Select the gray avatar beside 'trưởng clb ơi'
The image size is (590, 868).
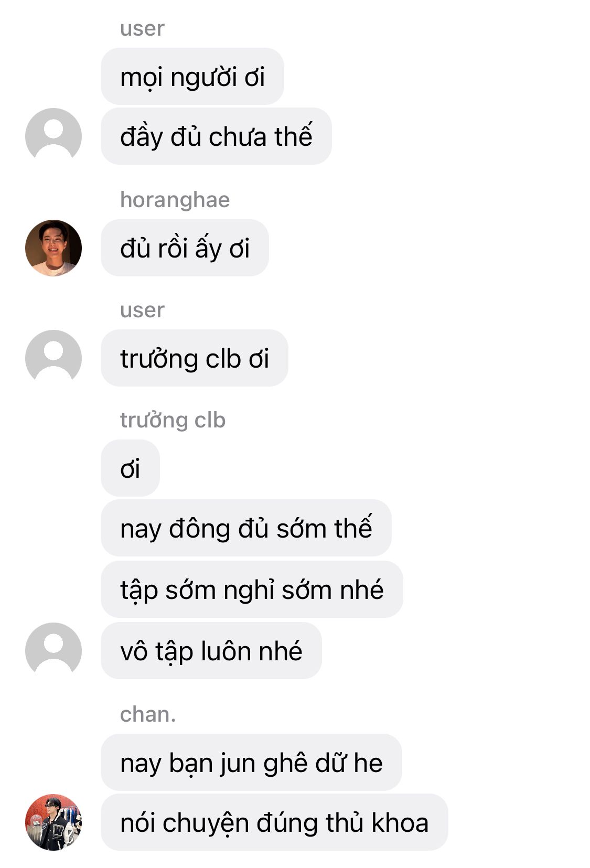(x=53, y=358)
